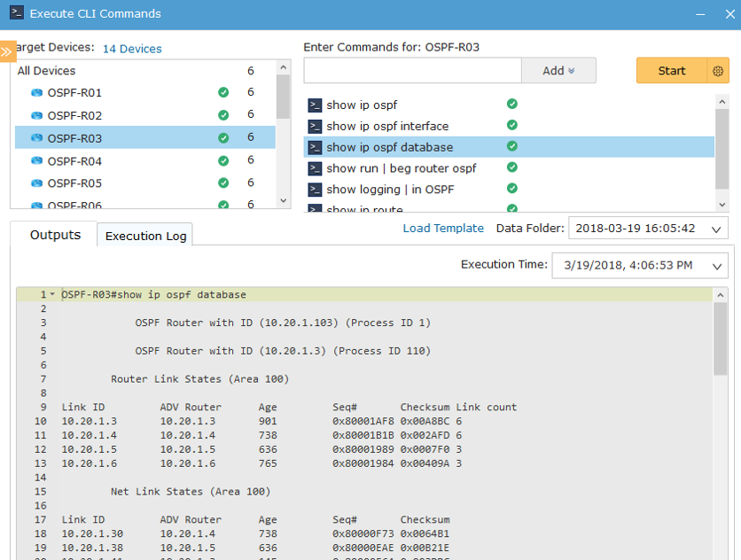Click green check on "show ip ospf database"

511,146
